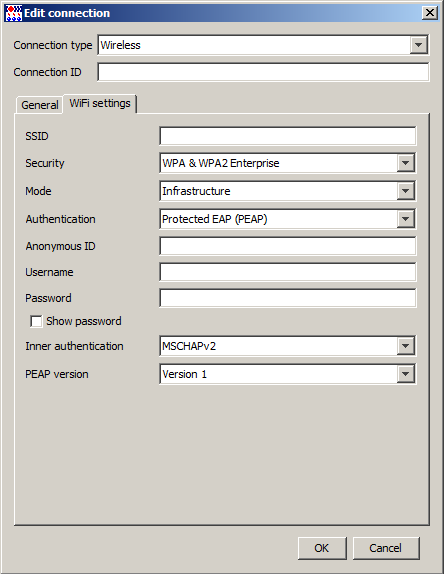Image resolution: width=444 pixels, height=574 pixels.
Task: Close the Edit connection dialog
Action: [430, 13]
